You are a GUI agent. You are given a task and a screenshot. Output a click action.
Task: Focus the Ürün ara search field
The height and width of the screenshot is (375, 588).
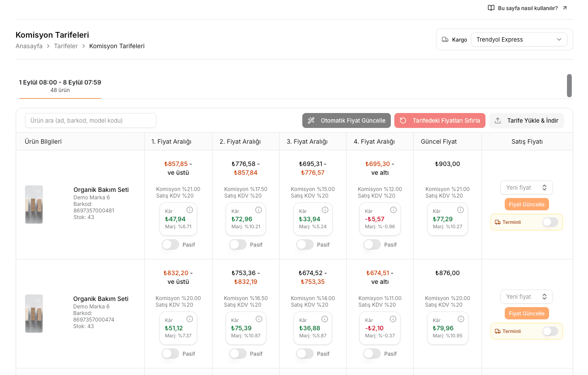click(91, 120)
